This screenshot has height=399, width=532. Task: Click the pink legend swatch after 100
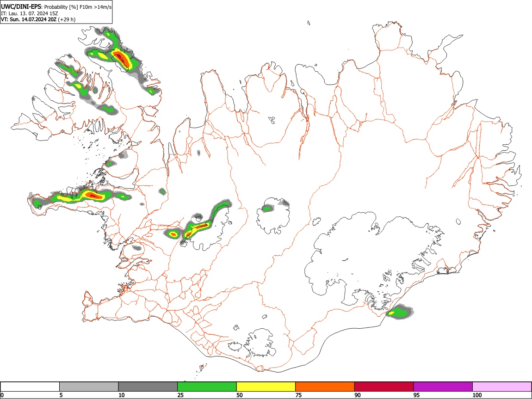[x=502, y=387]
